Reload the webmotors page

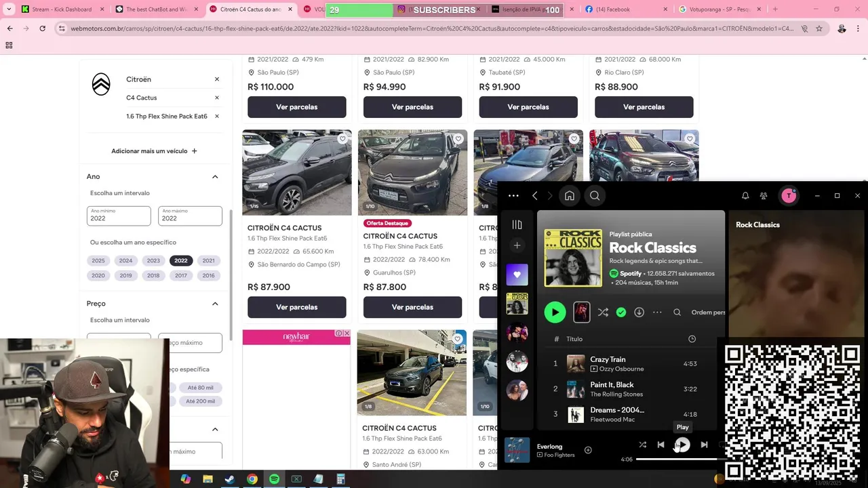click(42, 28)
